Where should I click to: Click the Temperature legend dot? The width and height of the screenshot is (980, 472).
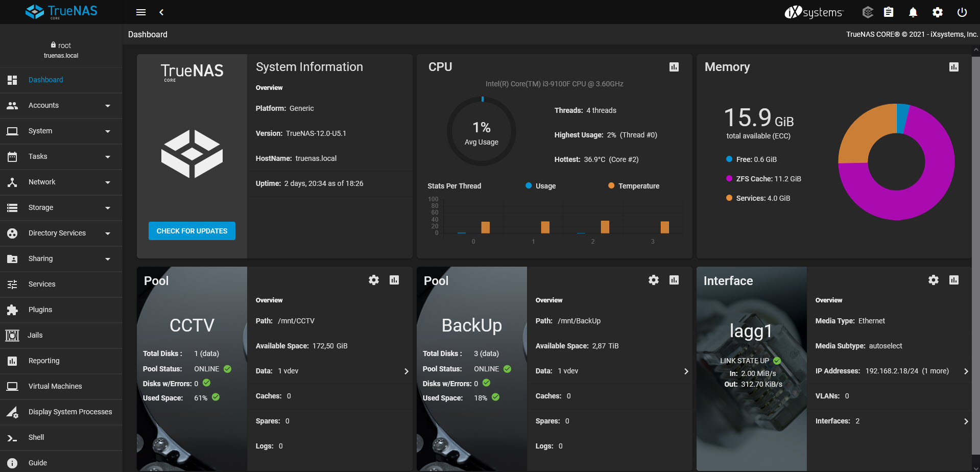point(611,186)
